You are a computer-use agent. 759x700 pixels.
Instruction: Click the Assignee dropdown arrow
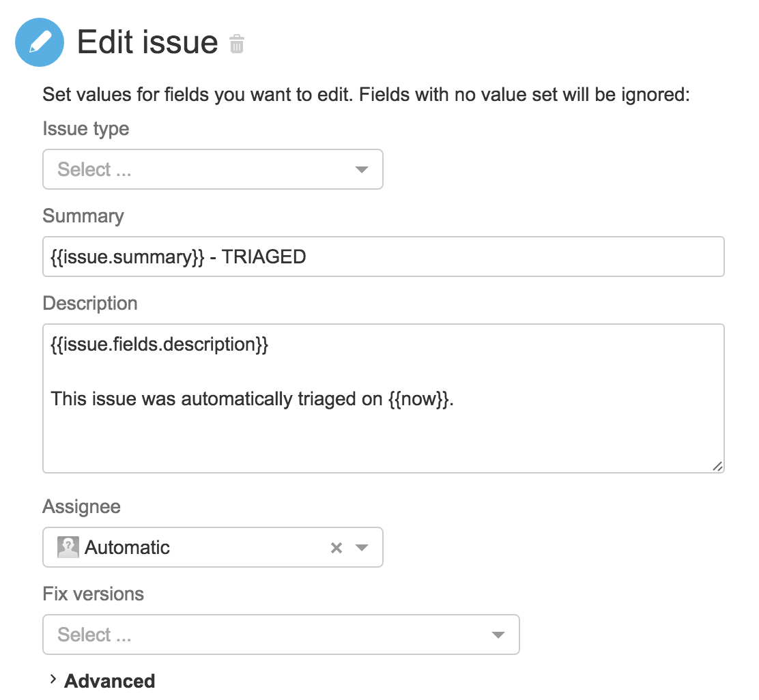point(362,548)
